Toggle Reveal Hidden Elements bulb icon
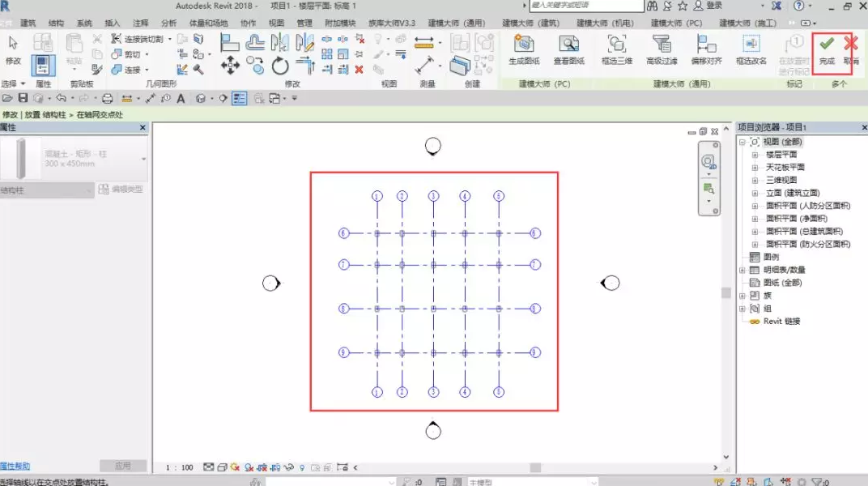868x486 pixels. [302, 467]
